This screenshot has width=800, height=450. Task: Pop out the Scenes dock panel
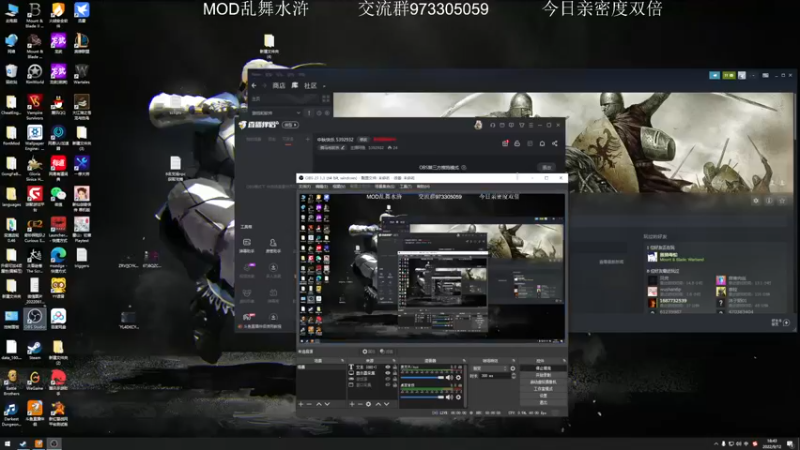pos(342,361)
